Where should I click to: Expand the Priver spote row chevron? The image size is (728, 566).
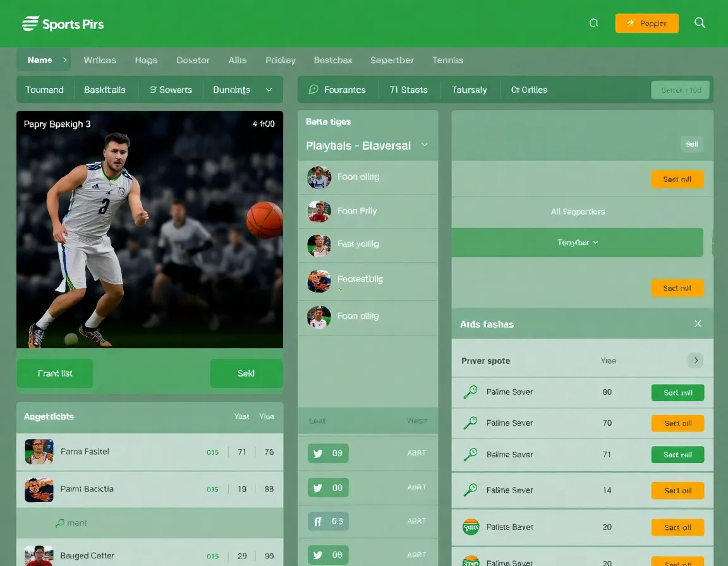695,360
